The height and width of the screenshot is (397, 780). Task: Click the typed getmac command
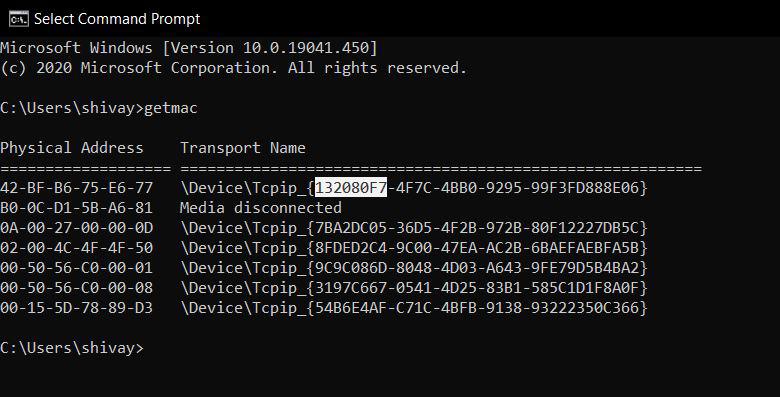171,108
